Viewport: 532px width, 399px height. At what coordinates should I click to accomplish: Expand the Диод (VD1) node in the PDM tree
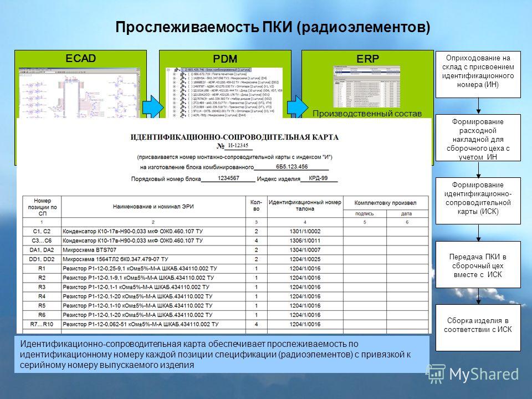174,95
